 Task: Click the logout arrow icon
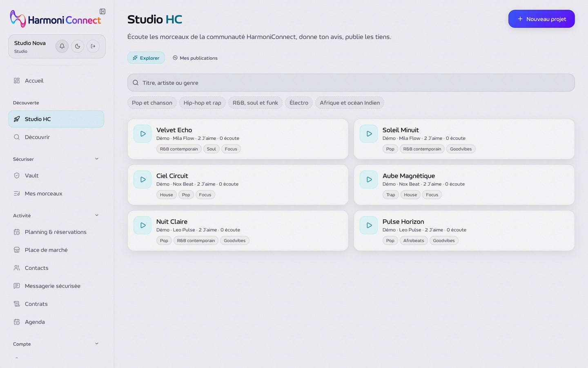[93, 46]
